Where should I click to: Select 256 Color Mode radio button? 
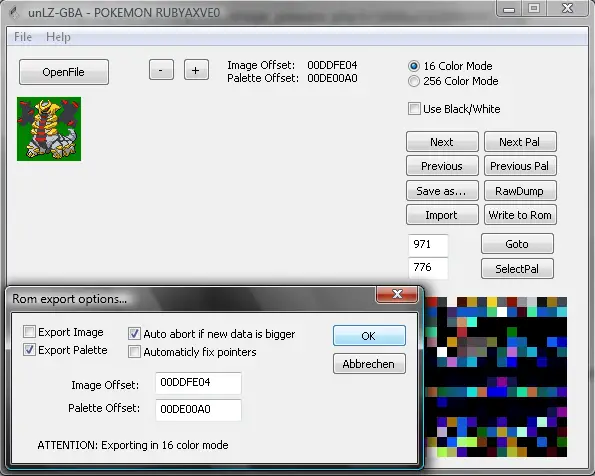pyautogui.click(x=414, y=81)
